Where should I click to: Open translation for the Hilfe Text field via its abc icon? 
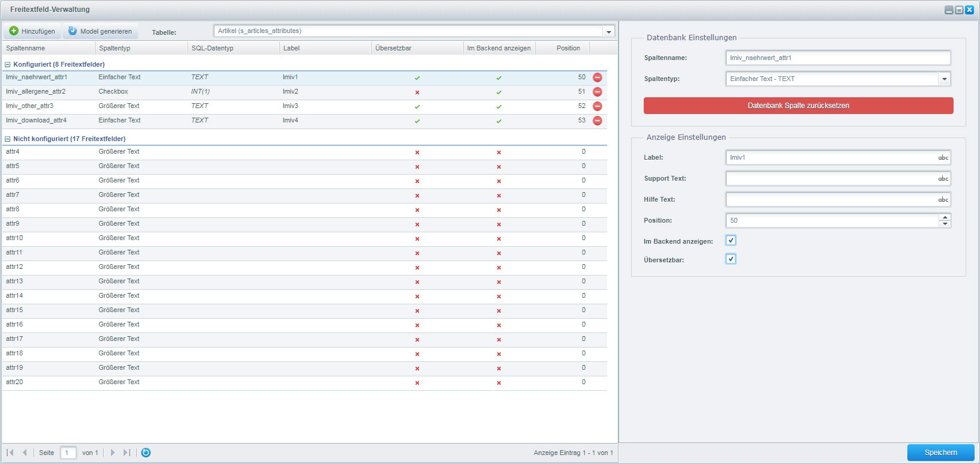(x=943, y=200)
